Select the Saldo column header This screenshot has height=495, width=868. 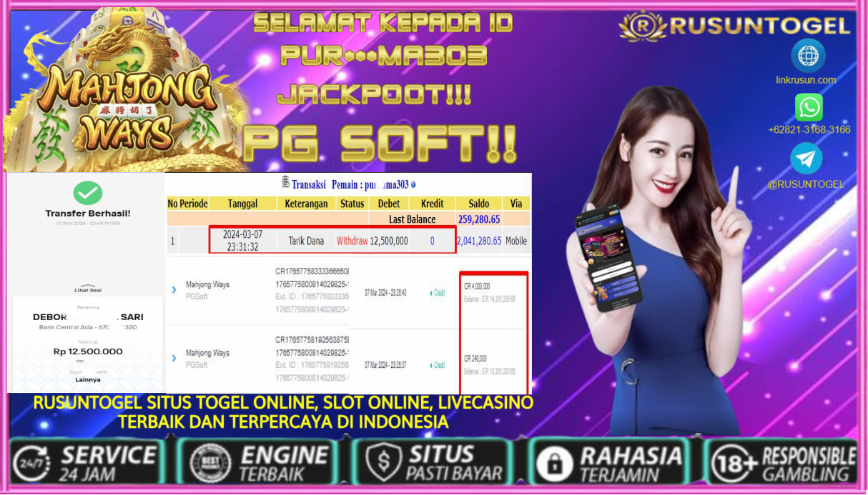point(478,203)
